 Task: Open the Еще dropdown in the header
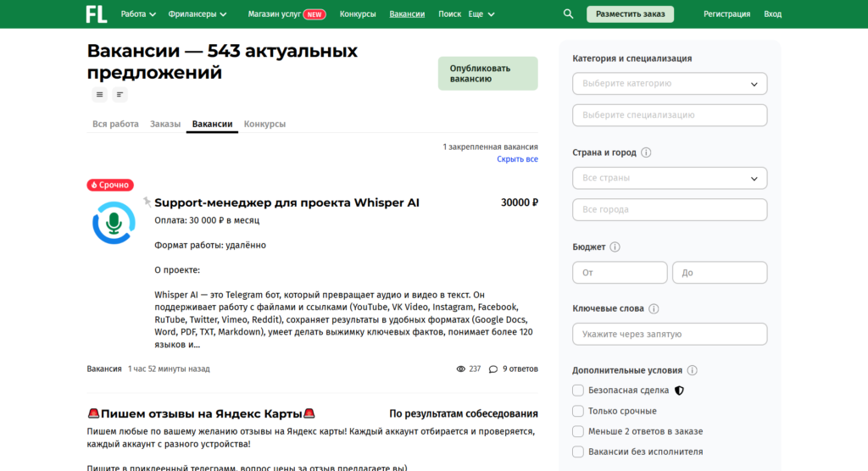481,14
